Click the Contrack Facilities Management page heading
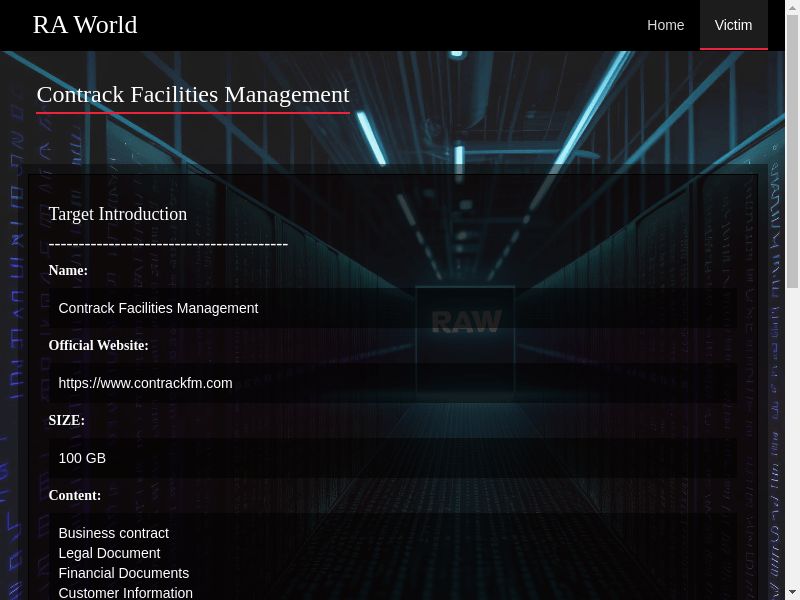The image size is (800, 600). coord(193,95)
